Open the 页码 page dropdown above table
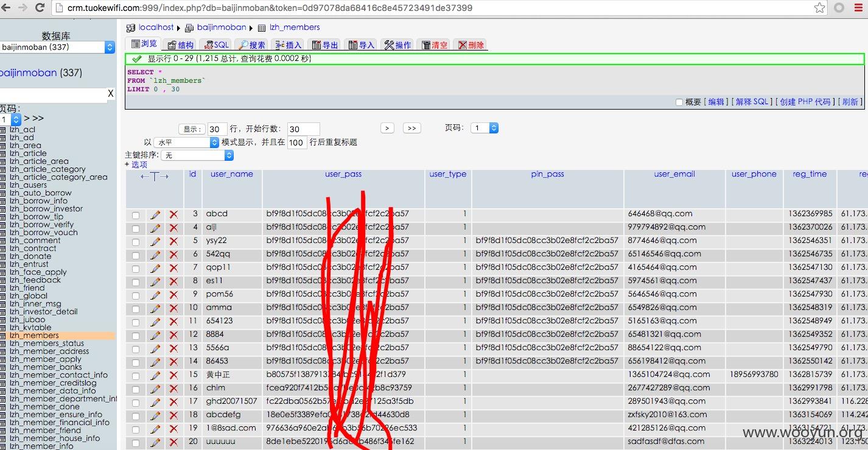868x450 pixels. click(485, 128)
